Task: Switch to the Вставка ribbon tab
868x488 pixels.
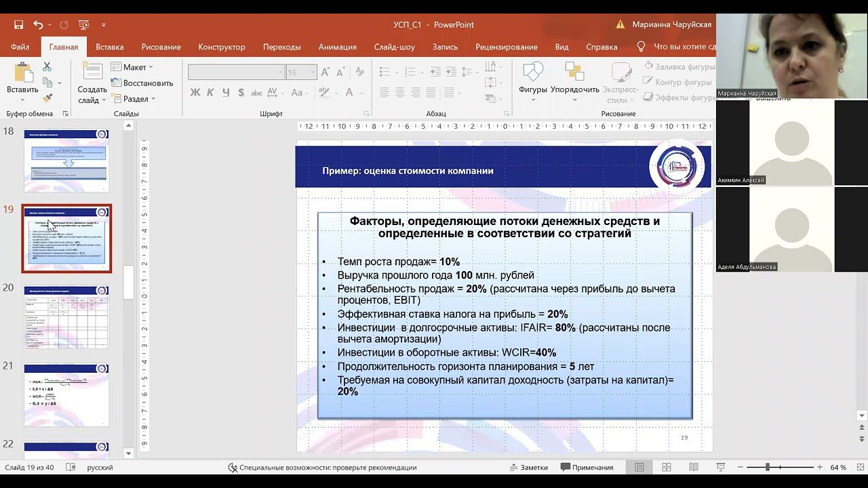Action: [x=109, y=47]
